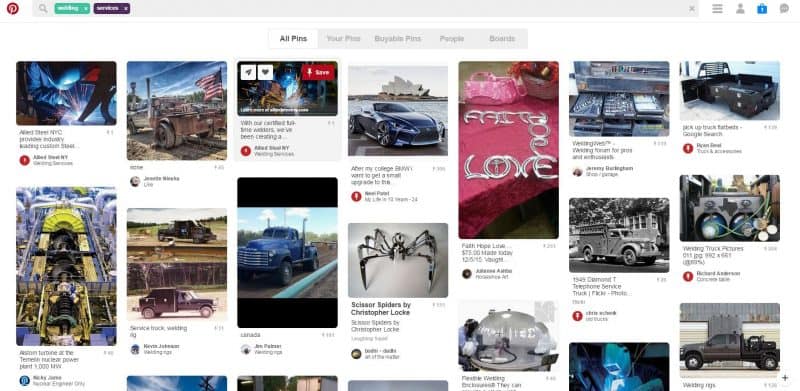The image size is (800, 391).
Task: Switch to the People tab
Action: tap(452, 39)
